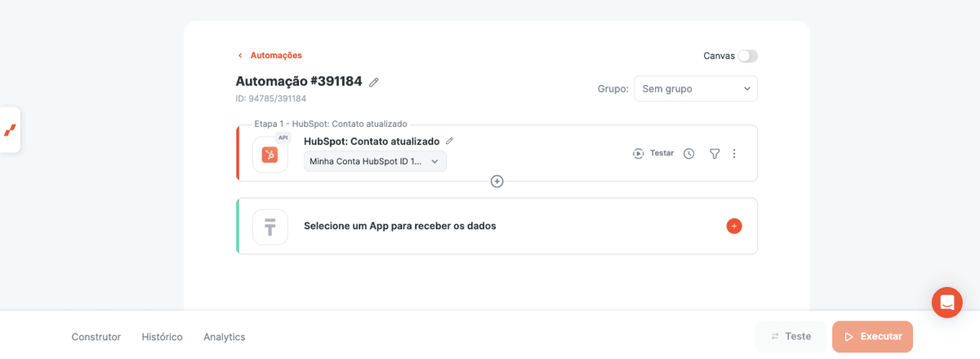980x359 pixels.
Task: Click the ID: 94785/391184 text
Action: coord(271,99)
